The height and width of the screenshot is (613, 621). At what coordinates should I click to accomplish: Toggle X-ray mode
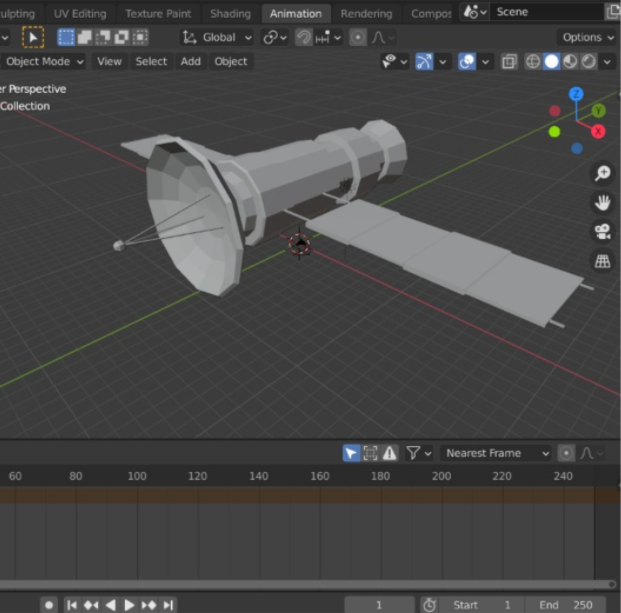pyautogui.click(x=509, y=62)
